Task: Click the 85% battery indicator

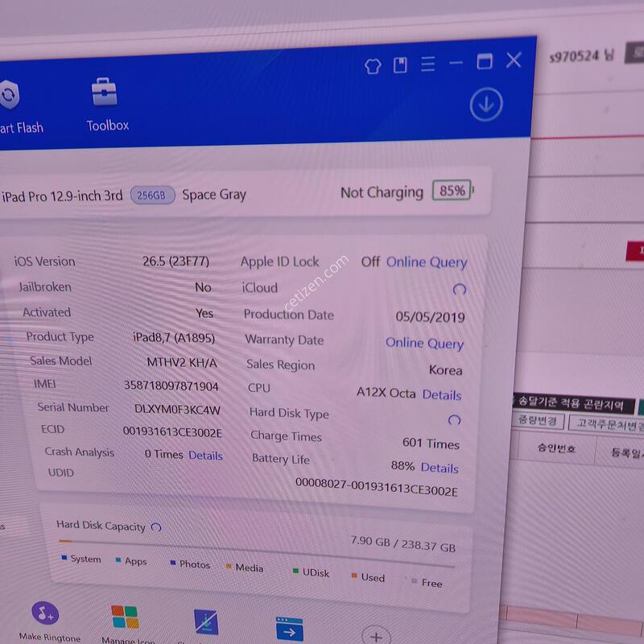Action: point(451,191)
